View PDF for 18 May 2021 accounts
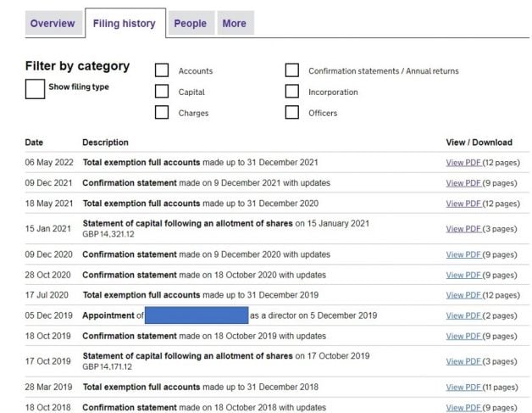532x413 pixels. (463, 204)
